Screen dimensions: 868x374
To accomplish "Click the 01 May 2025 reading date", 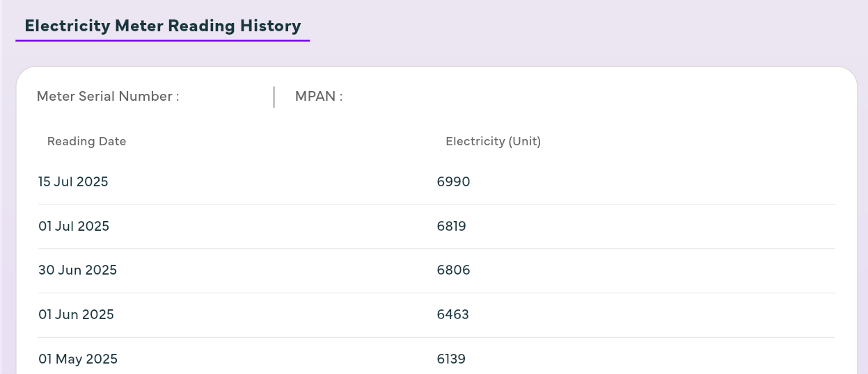I will pyautogui.click(x=78, y=359).
